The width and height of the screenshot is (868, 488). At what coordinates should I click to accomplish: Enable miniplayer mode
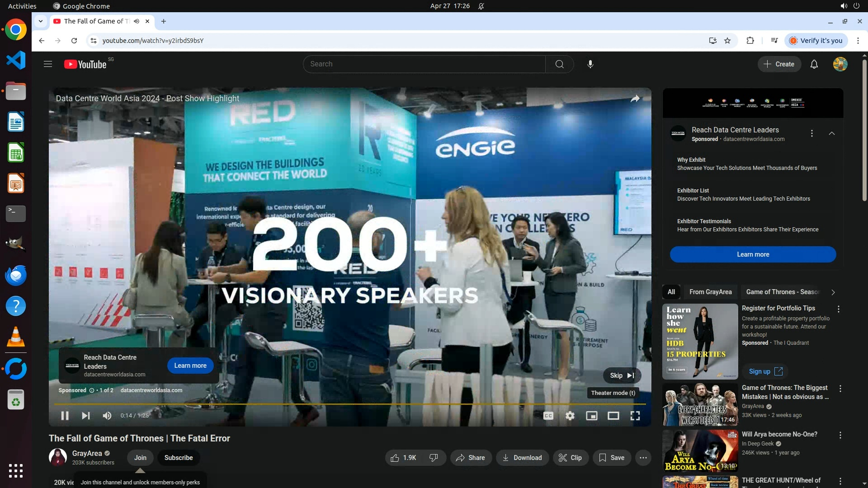[x=591, y=416]
